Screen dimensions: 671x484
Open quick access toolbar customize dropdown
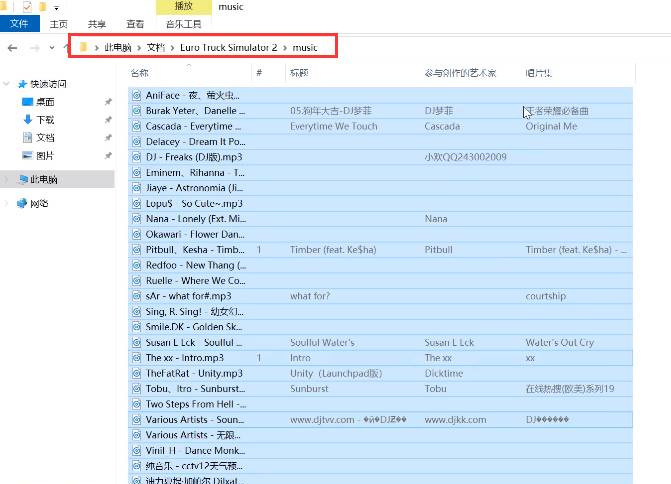tap(56, 8)
